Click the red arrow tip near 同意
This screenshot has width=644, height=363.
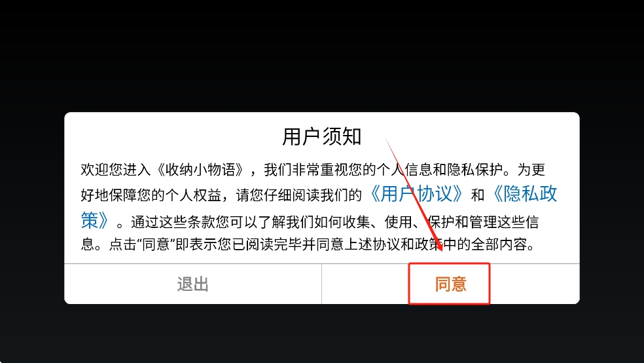point(442,250)
